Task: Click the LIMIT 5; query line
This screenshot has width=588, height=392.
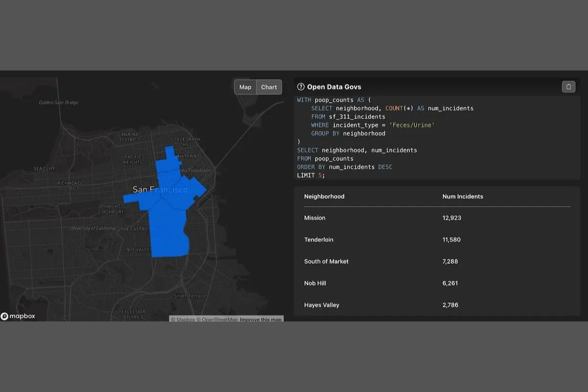Action: pos(311,175)
